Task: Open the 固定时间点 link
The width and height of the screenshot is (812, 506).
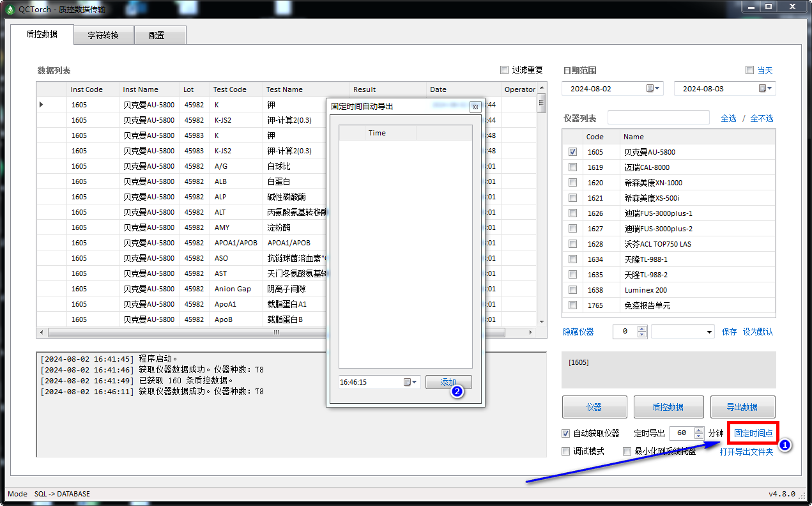Action: pyautogui.click(x=753, y=433)
